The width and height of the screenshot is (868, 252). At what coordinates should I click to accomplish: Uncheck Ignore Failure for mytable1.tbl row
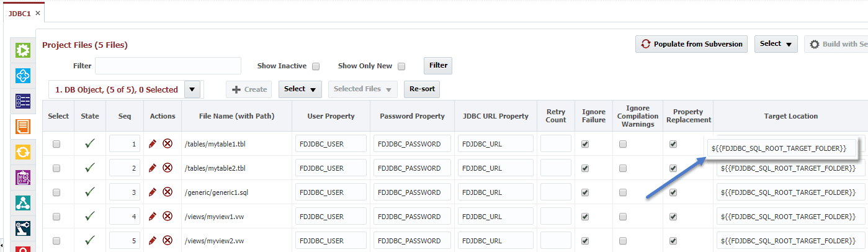pos(585,144)
